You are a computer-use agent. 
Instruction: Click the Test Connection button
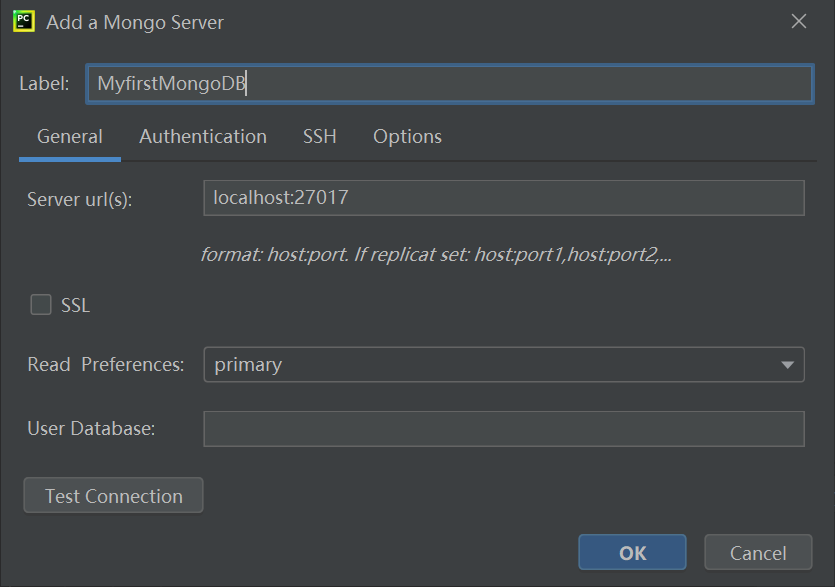[x=113, y=495]
